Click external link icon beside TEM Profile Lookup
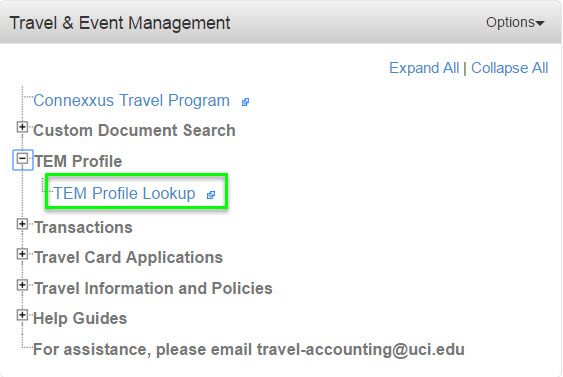The height and width of the screenshot is (377, 563). 211,195
